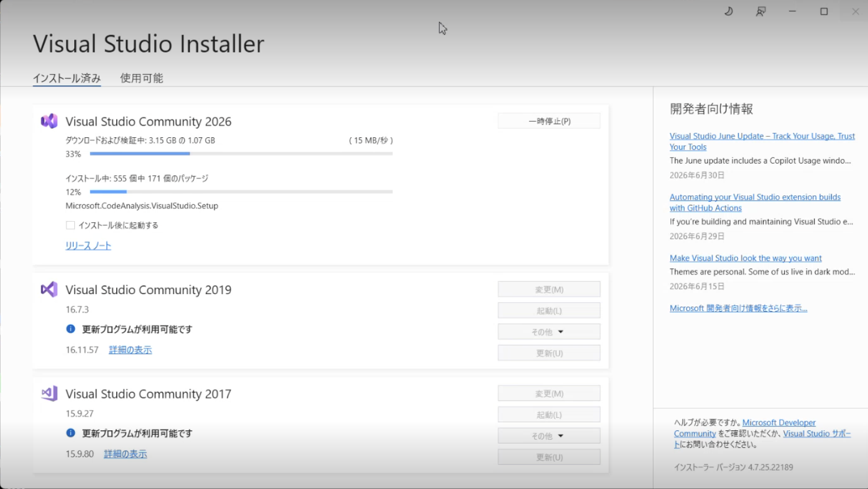Screen dimensions: 868x489
Task: Click the Visual Studio Community 2019 title
Action: (x=149, y=290)
